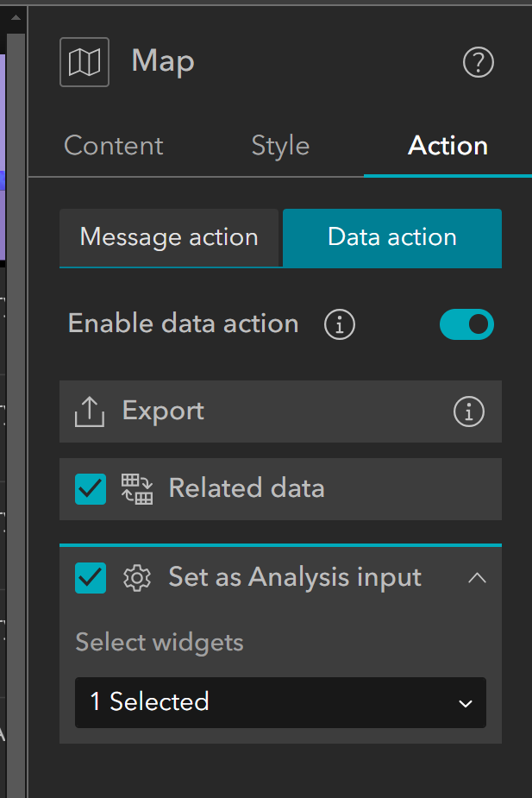Select the Data action button
The width and height of the screenshot is (532, 798).
392,237
